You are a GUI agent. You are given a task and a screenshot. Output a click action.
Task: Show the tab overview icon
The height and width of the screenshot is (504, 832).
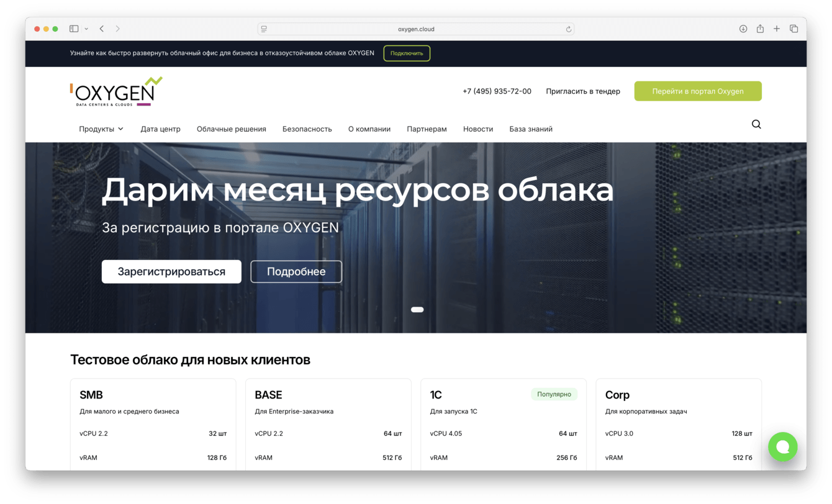[x=794, y=29]
